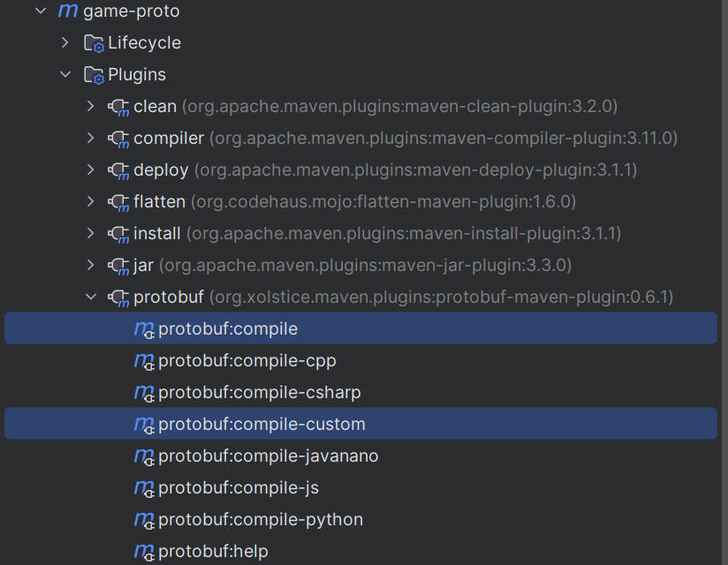Click the compiler plugin icon

pos(121,138)
